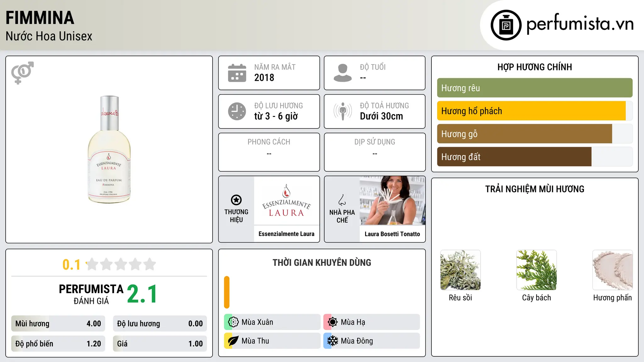Click the sillage value Dưới 30cm
This screenshot has height=362, width=644.
pos(381,116)
